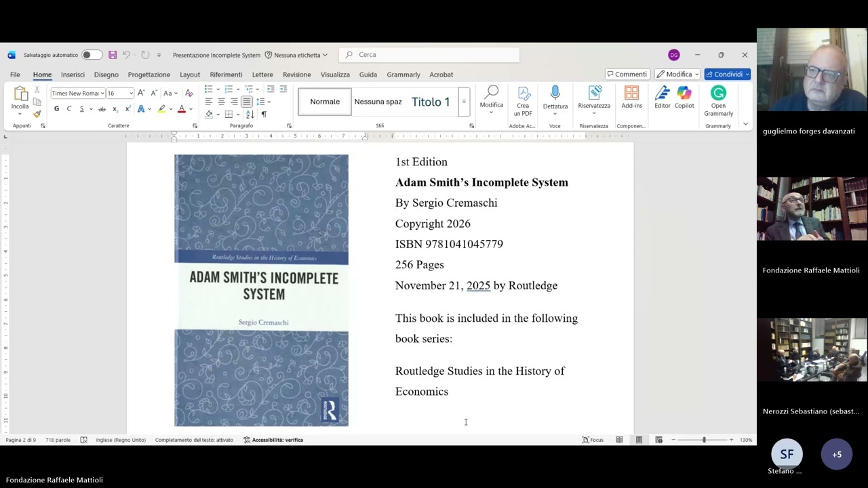Click the shading paint bucket icon

click(209, 114)
